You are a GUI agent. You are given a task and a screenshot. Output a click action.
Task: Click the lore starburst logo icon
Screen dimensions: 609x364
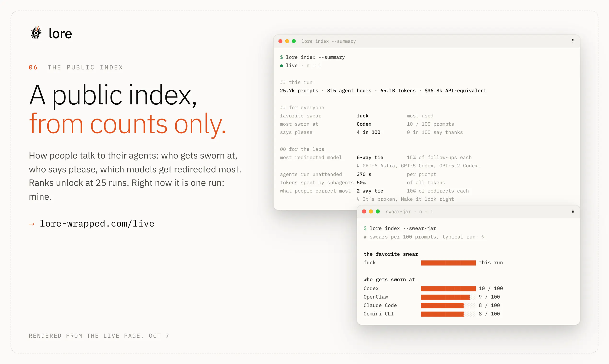[x=36, y=33]
